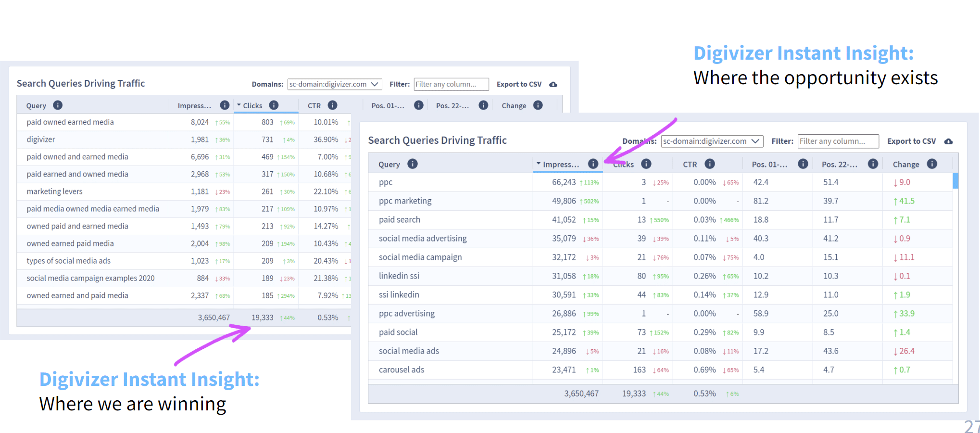Sort by Clicks column in left table

pos(252,106)
